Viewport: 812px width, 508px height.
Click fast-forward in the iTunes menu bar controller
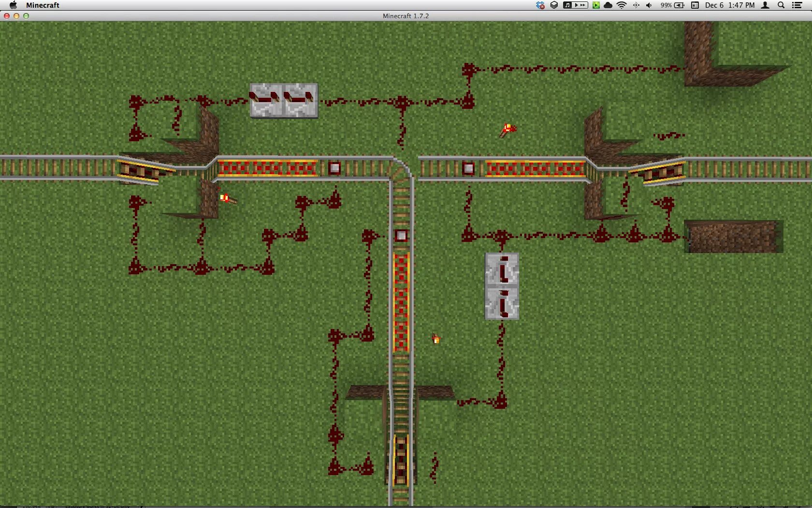pos(583,5)
